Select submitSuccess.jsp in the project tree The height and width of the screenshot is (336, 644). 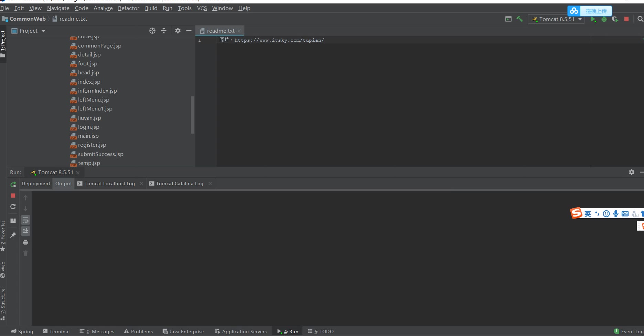(100, 154)
